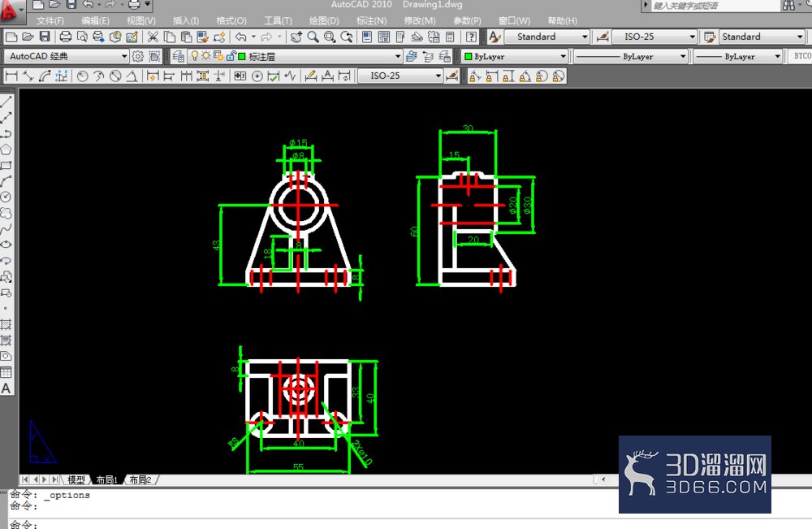Switch to the 布局2 tab
Viewport: 812px width, 529px height.
tap(140, 479)
